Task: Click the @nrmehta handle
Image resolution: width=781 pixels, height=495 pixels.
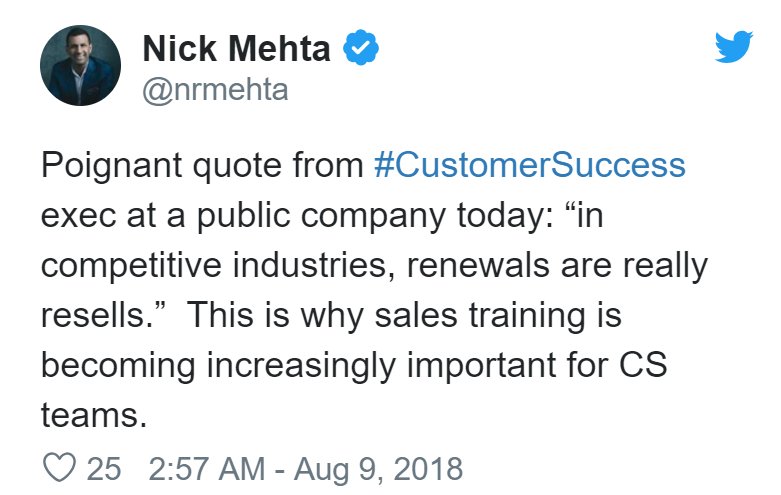Action: (215, 90)
